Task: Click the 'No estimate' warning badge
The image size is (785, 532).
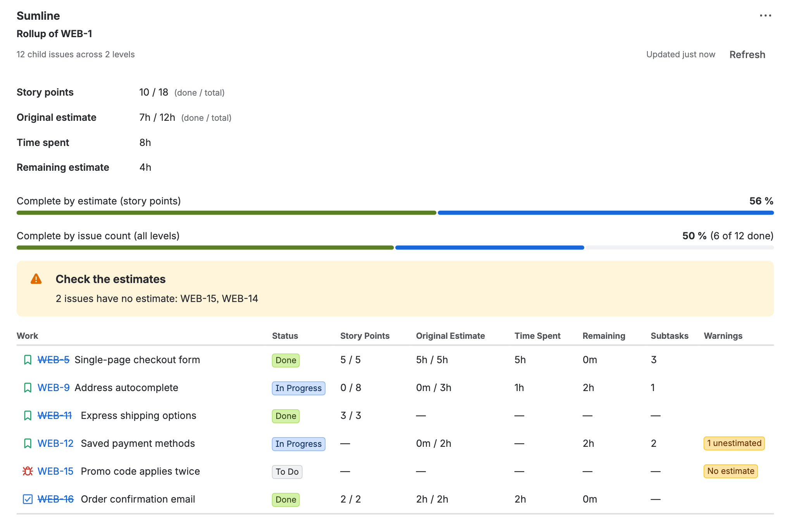Action: [731, 471]
